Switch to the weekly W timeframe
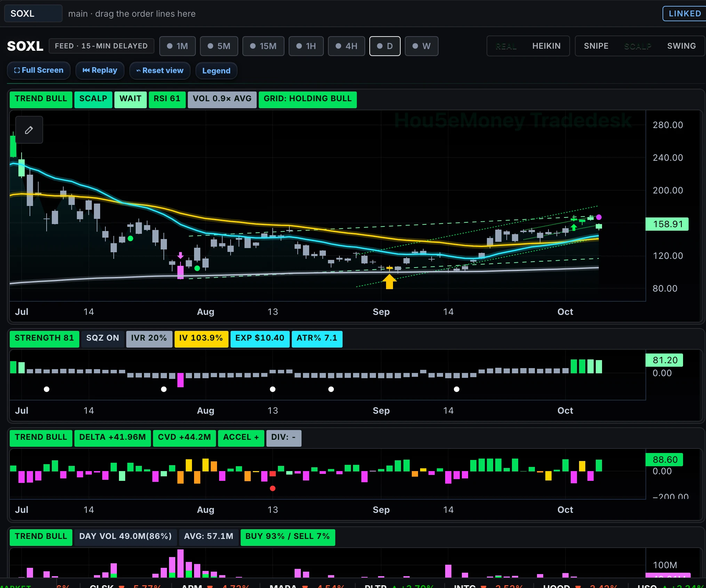The width and height of the screenshot is (706, 588). pyautogui.click(x=422, y=46)
